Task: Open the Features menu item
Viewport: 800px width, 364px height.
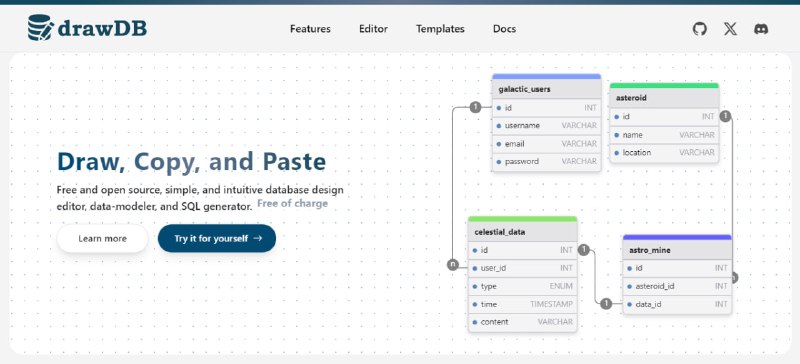Action: point(310,29)
